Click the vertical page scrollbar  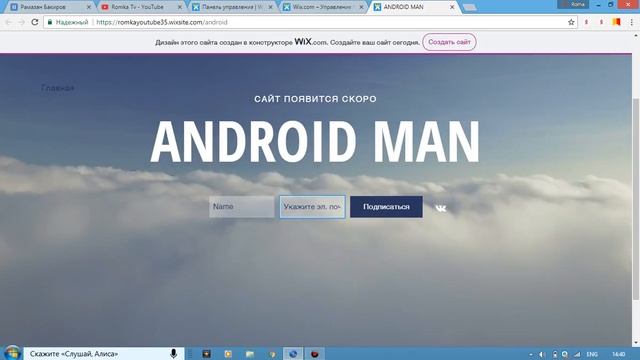636,199
